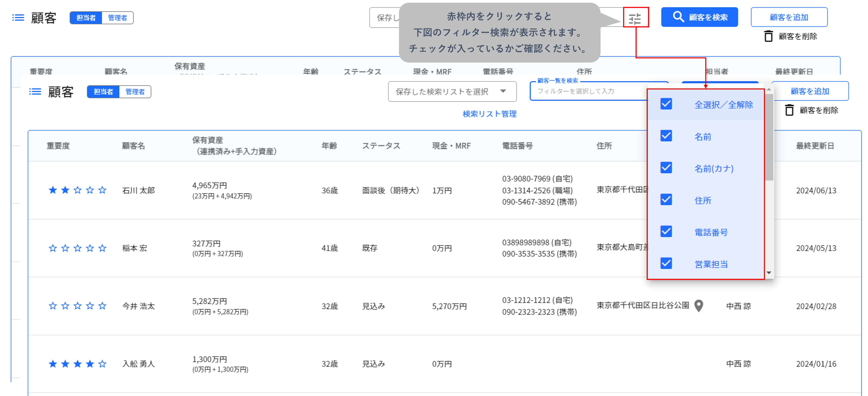The height and width of the screenshot is (396, 868).
Task: Click the hamburger list icon beside lower 顧客 title
Action: [35, 92]
